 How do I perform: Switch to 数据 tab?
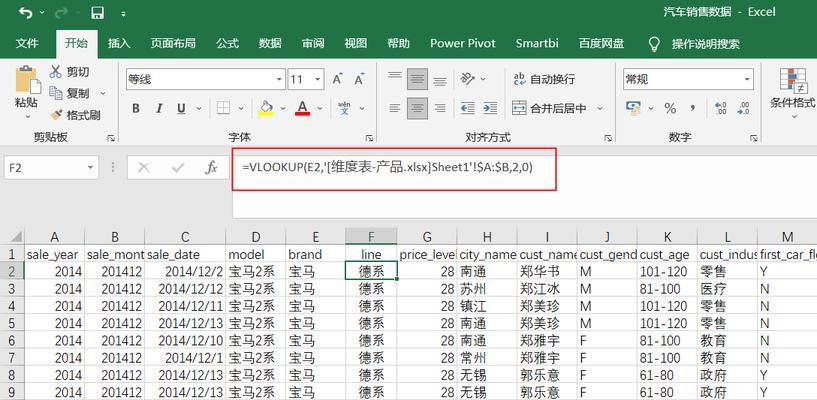click(x=270, y=44)
